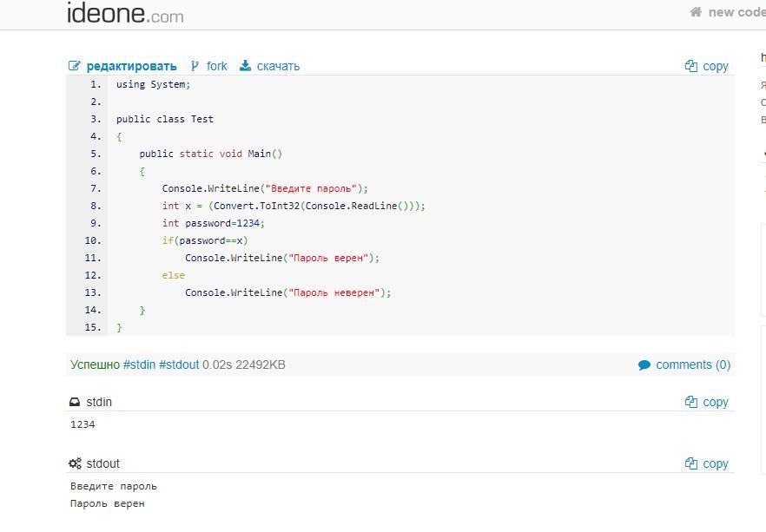This screenshot has width=766, height=532.
Task: Click line number 8 in the code
Action: pos(94,206)
